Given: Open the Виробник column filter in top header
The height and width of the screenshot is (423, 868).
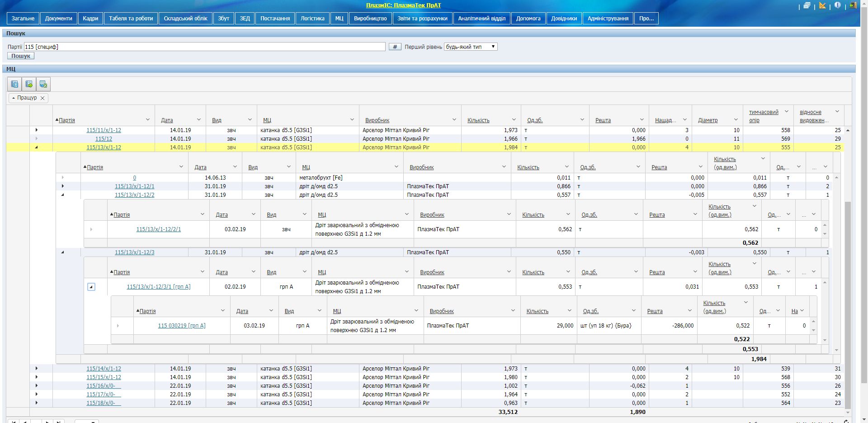Looking at the screenshot, I should coord(454,120).
